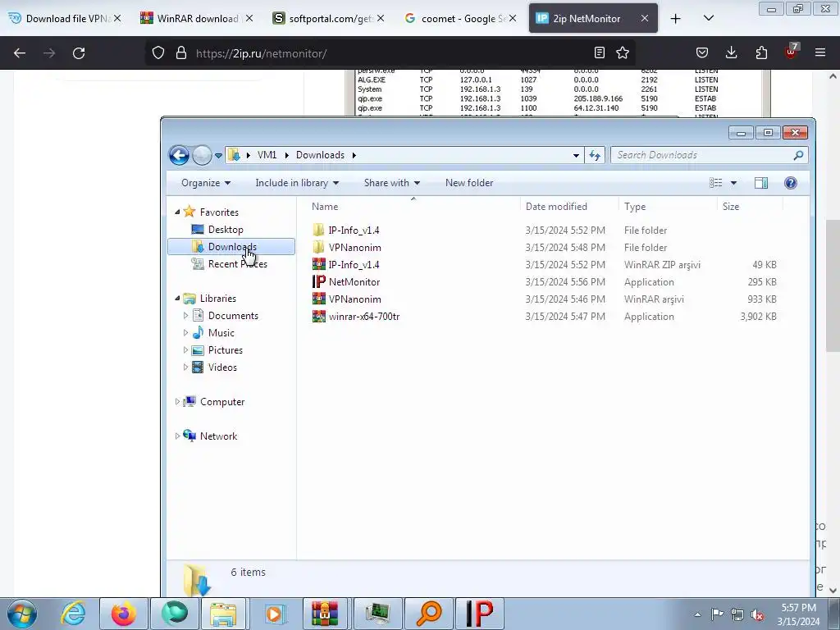840x630 pixels.
Task: Open the Firefox extensions puzzle icon
Action: pos(761,52)
